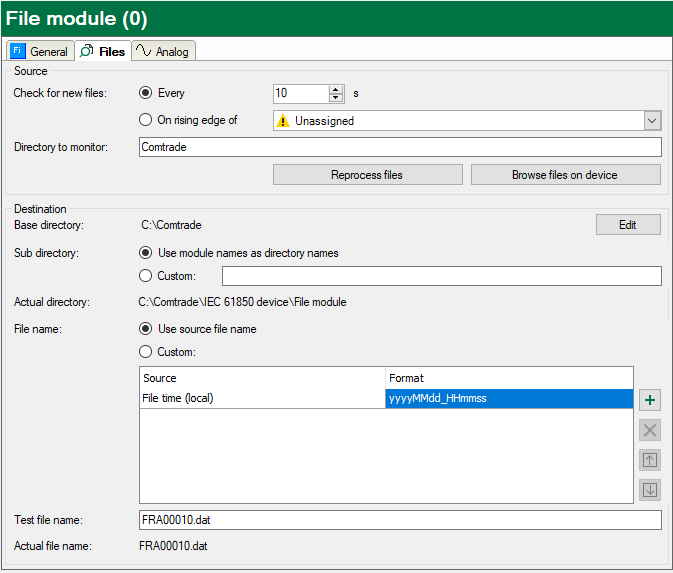Viewport: 673px width, 573px height.
Task: Increase the check interval with up spinner
Action: pyautogui.click(x=336, y=89)
